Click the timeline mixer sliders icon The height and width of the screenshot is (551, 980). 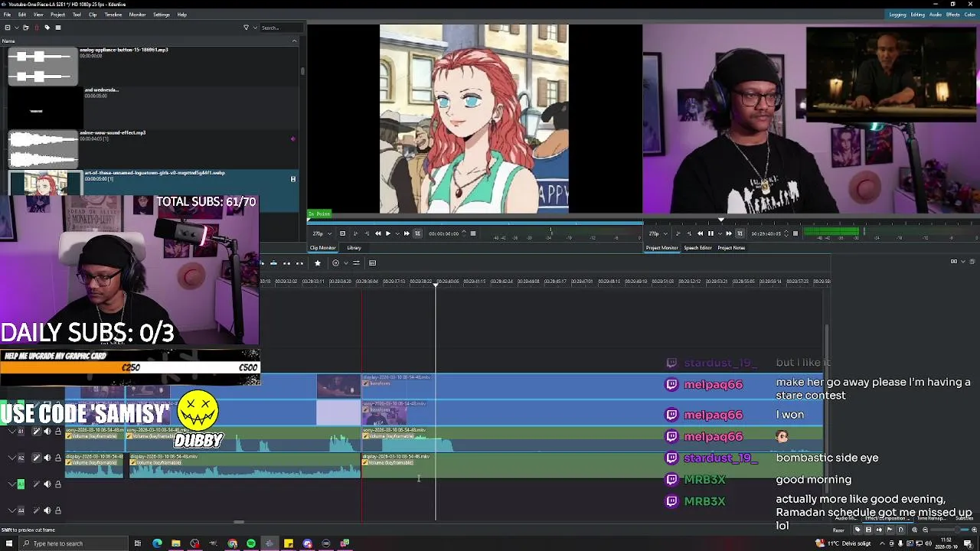pos(356,262)
